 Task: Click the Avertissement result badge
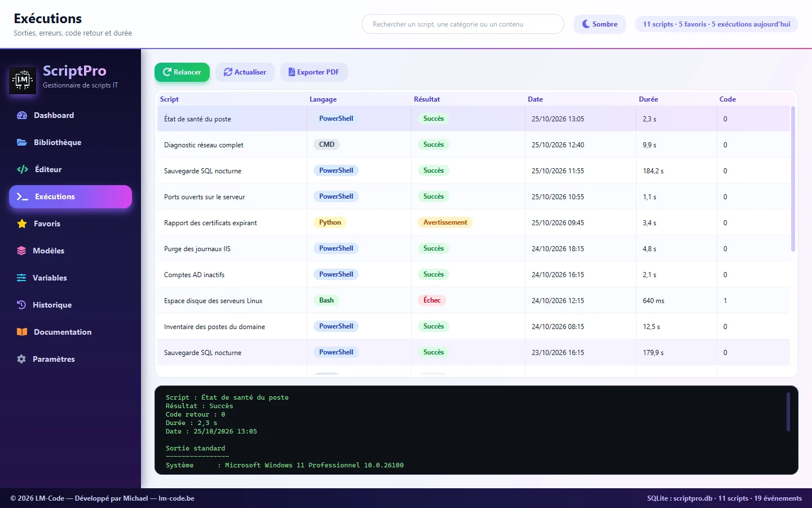(445, 222)
